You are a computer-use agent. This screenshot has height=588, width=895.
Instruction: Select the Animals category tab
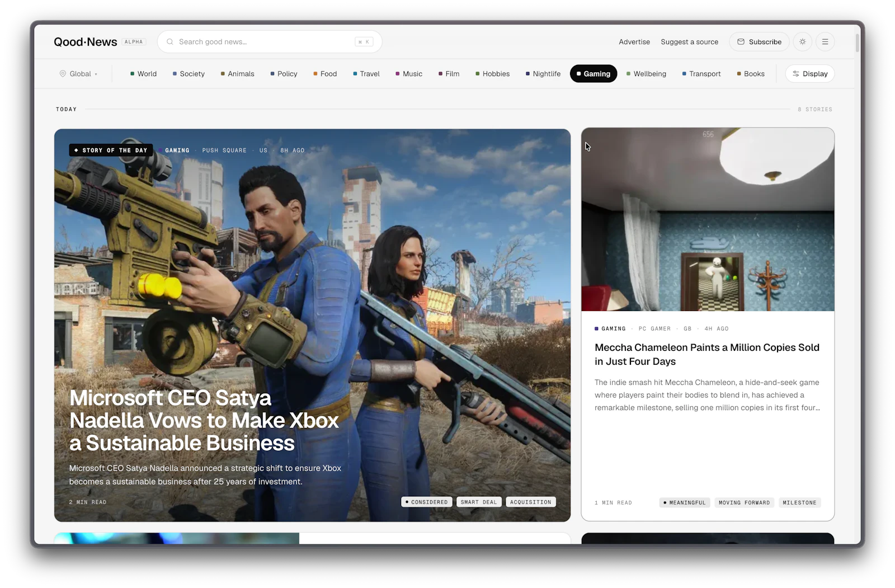[237, 74]
